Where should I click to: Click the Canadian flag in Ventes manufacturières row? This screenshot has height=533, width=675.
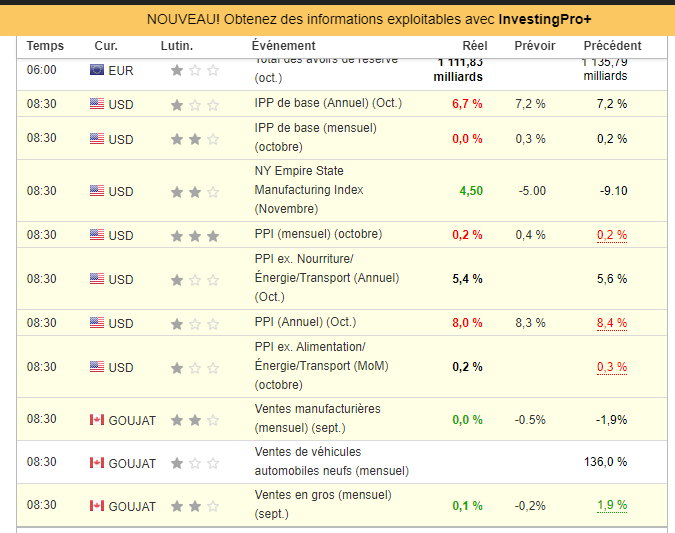coord(97,420)
